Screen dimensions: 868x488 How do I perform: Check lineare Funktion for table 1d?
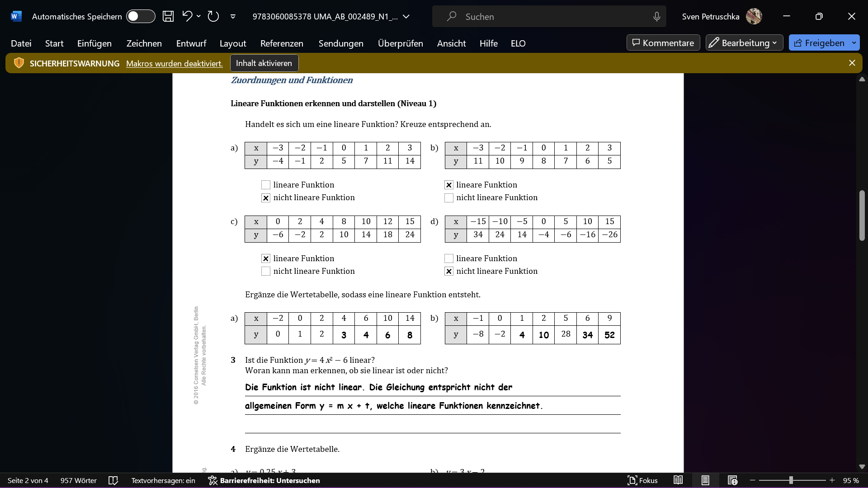click(x=449, y=258)
